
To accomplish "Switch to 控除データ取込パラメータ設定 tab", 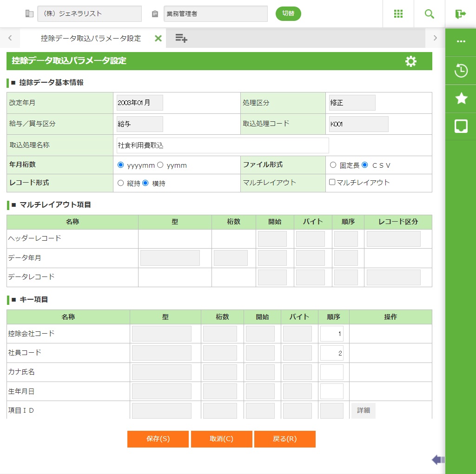I will tap(91, 39).
